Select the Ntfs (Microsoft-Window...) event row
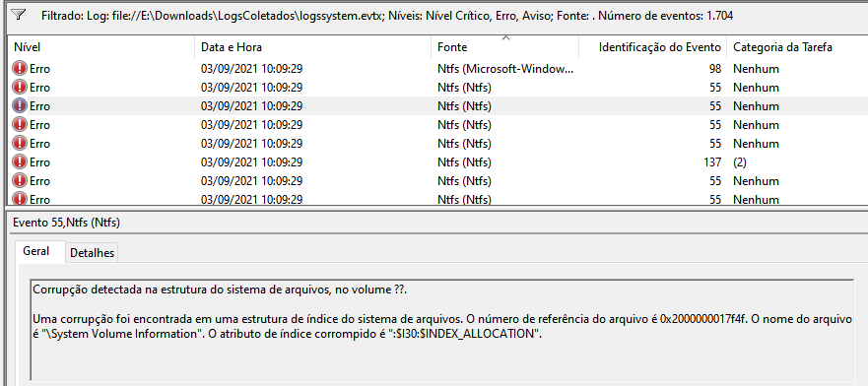This screenshot has height=386, width=868. [x=437, y=69]
